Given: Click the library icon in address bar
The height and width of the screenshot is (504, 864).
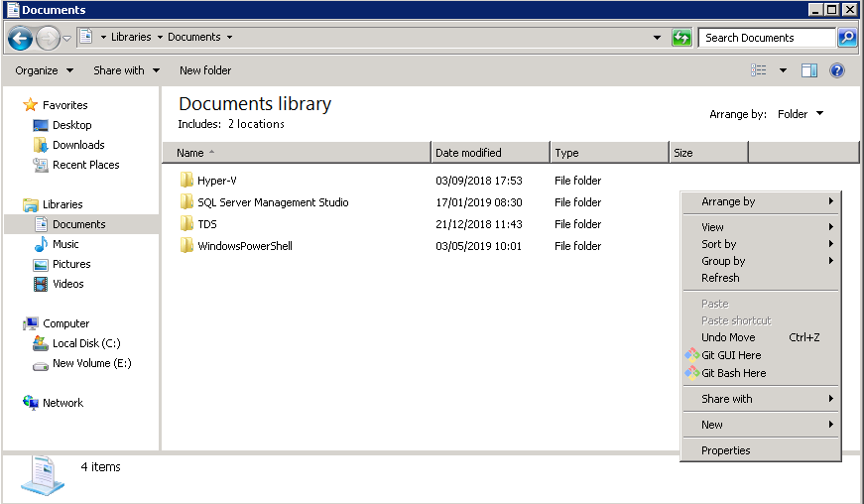Looking at the screenshot, I should (x=85, y=37).
